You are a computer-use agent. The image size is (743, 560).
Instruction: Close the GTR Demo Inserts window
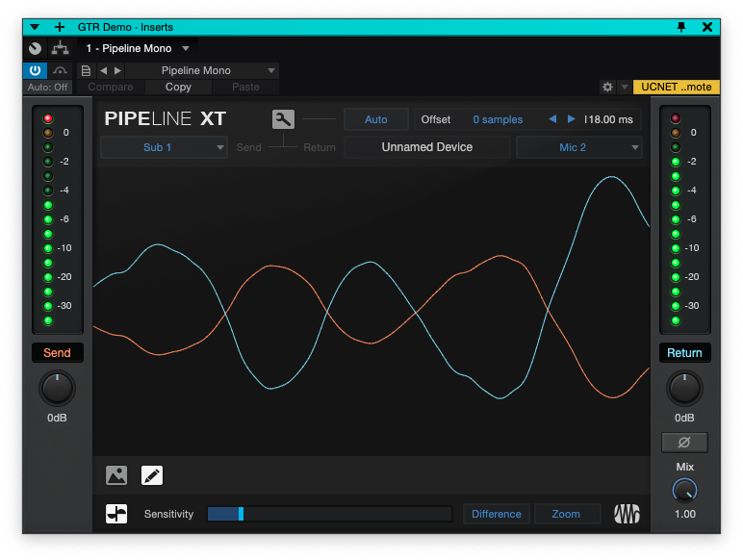(707, 27)
